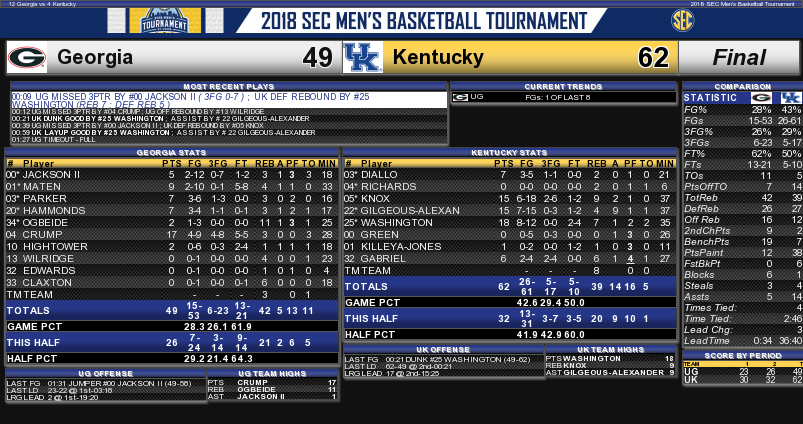Click Georgia's score of 49
Screen dimensions: 803x424
pyautogui.click(x=318, y=57)
